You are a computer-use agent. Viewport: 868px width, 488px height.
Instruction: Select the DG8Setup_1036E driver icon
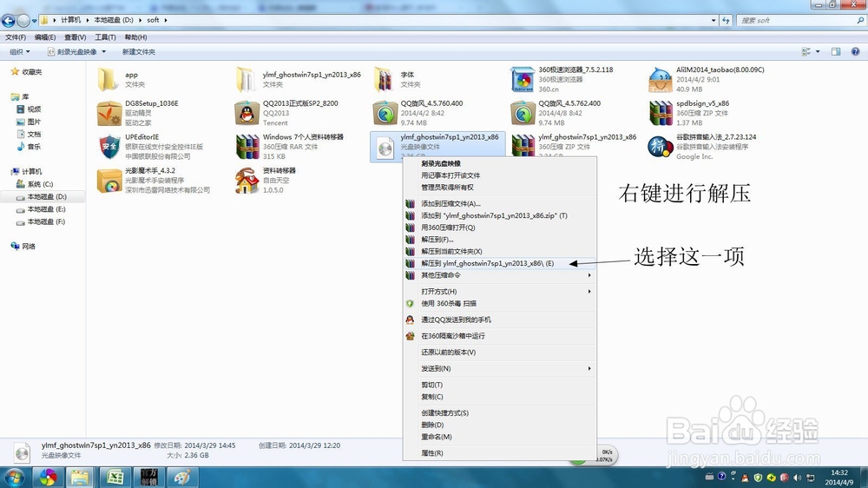pos(109,113)
